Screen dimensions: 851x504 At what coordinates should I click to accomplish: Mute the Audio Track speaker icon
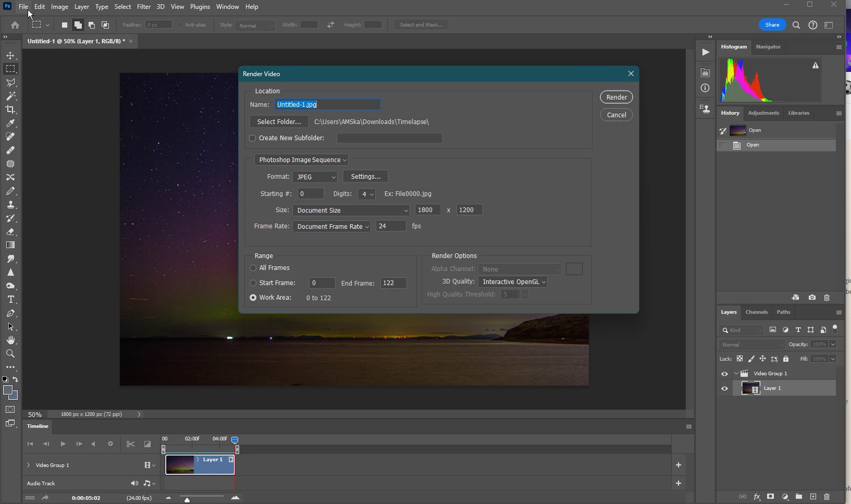coord(134,483)
